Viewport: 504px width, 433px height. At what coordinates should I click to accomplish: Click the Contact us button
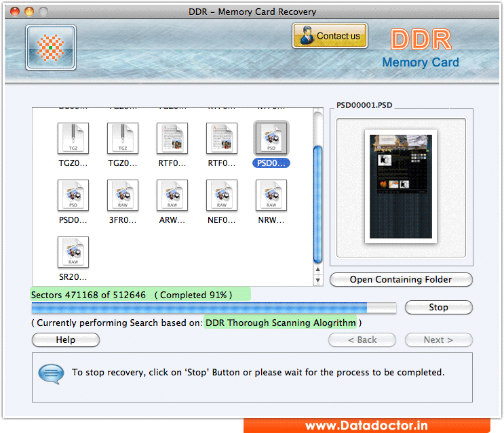[x=330, y=36]
